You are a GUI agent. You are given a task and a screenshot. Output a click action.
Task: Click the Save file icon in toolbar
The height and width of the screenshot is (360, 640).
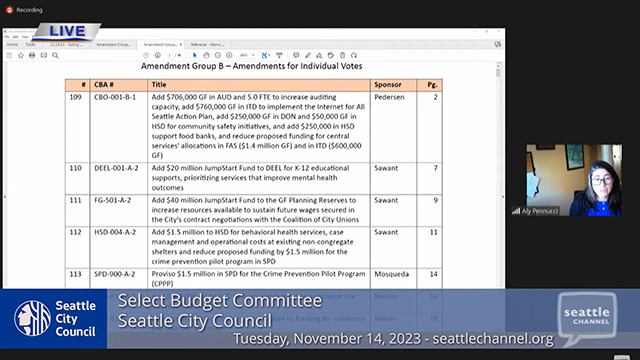click(9, 55)
